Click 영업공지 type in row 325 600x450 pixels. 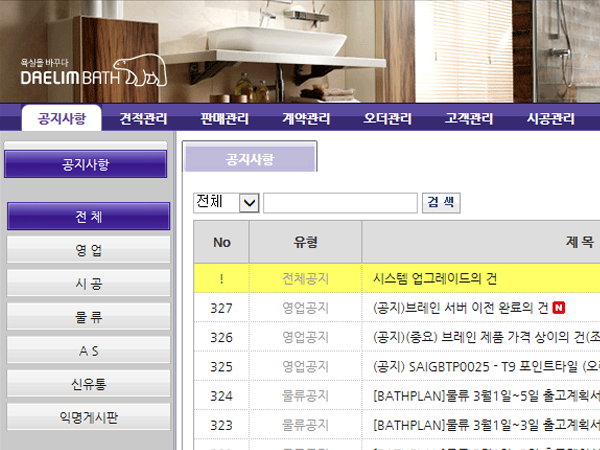click(x=305, y=367)
